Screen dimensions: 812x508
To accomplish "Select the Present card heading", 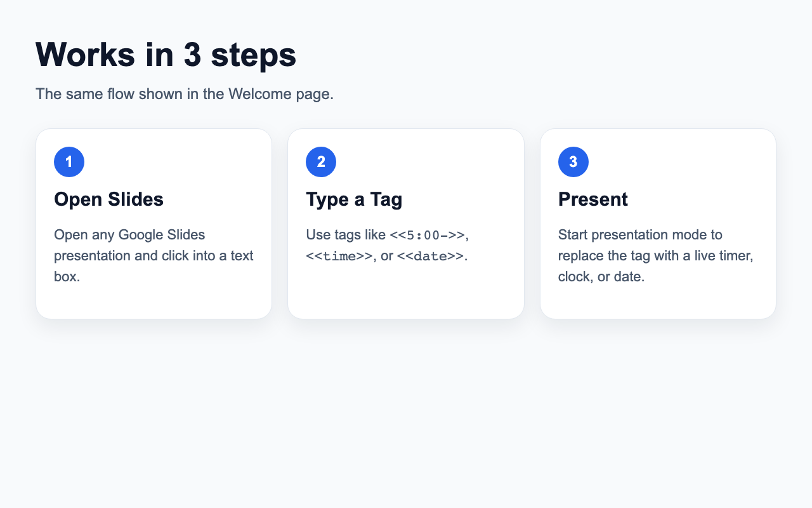I will [593, 199].
